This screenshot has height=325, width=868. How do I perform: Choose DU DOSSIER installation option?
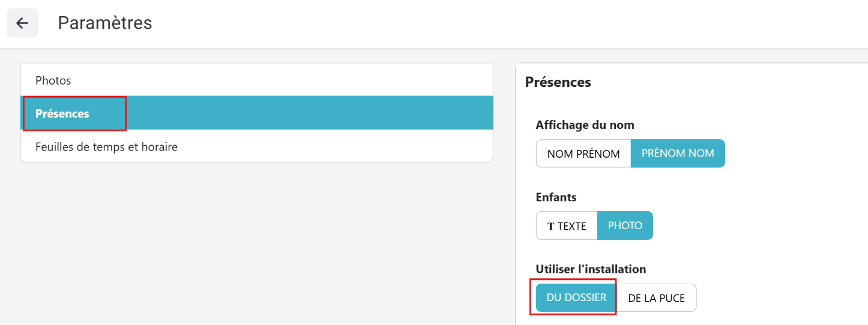[576, 297]
